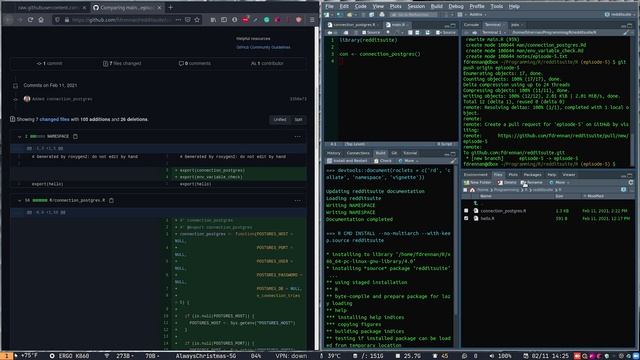640x360 pixels.
Task: Open GitHub Community Guidelines link
Action: coord(263,47)
